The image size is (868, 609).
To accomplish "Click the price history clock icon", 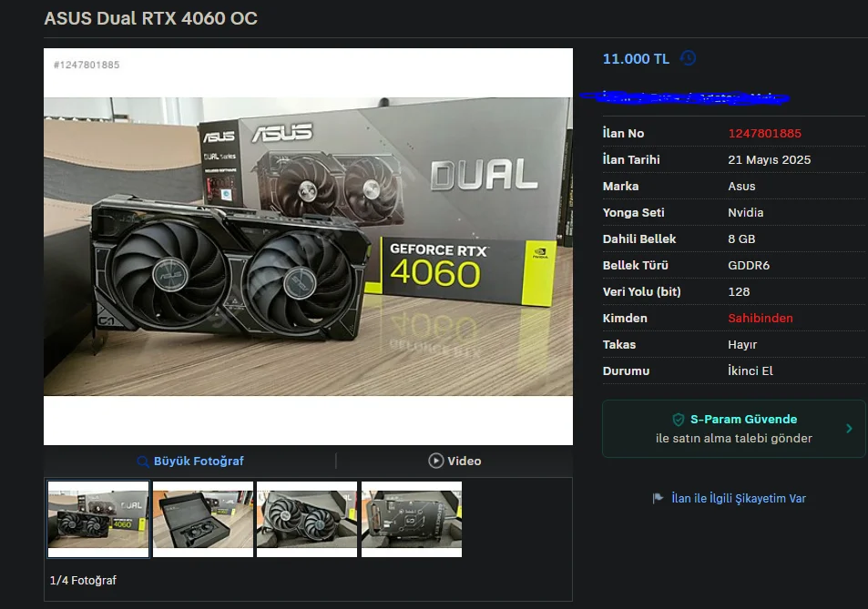I will coord(688,58).
